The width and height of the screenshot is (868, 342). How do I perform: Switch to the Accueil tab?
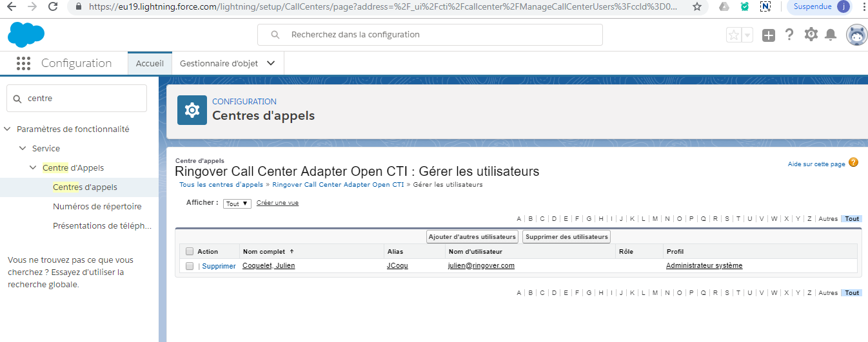pos(150,63)
